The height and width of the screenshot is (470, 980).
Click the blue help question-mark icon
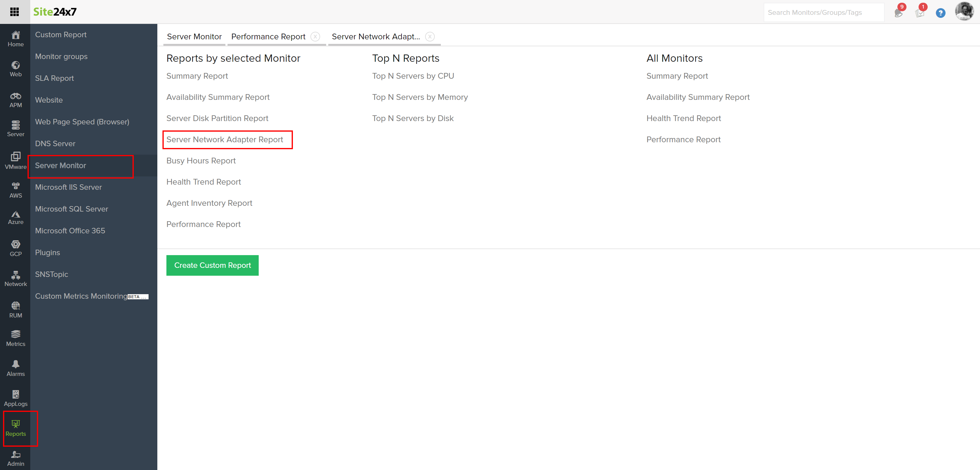point(940,13)
